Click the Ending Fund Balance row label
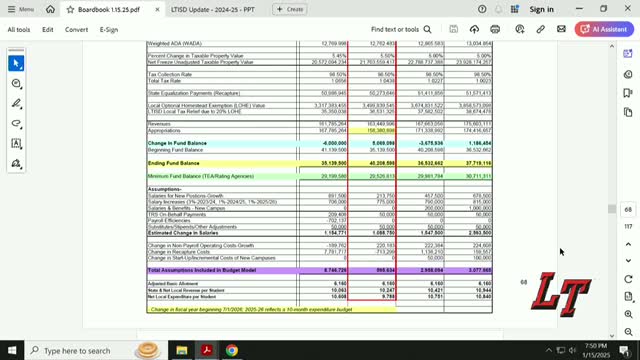The width and height of the screenshot is (640, 360). pyautogui.click(x=173, y=163)
